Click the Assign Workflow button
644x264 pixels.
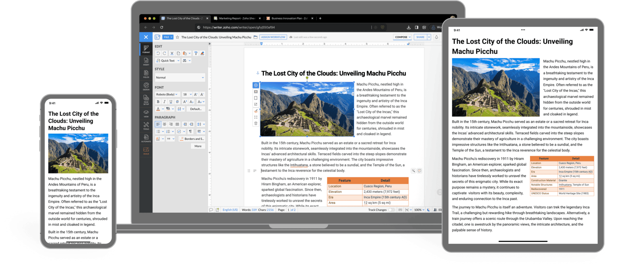click(273, 37)
